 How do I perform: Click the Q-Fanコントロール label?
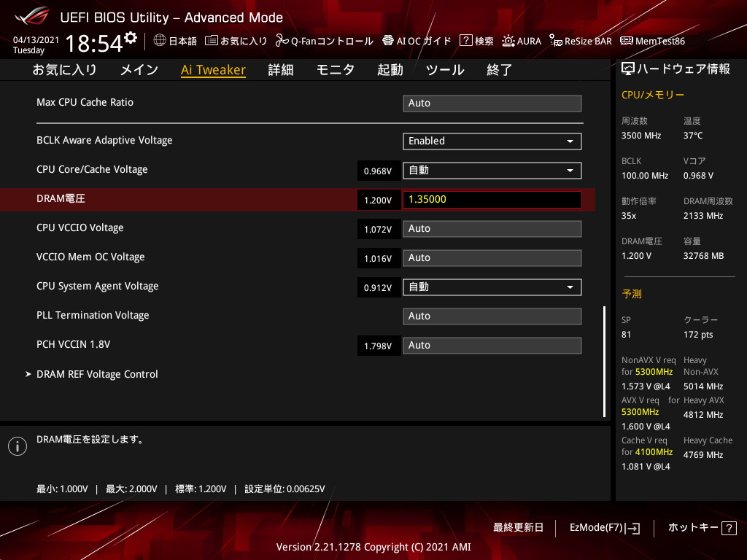click(x=332, y=41)
